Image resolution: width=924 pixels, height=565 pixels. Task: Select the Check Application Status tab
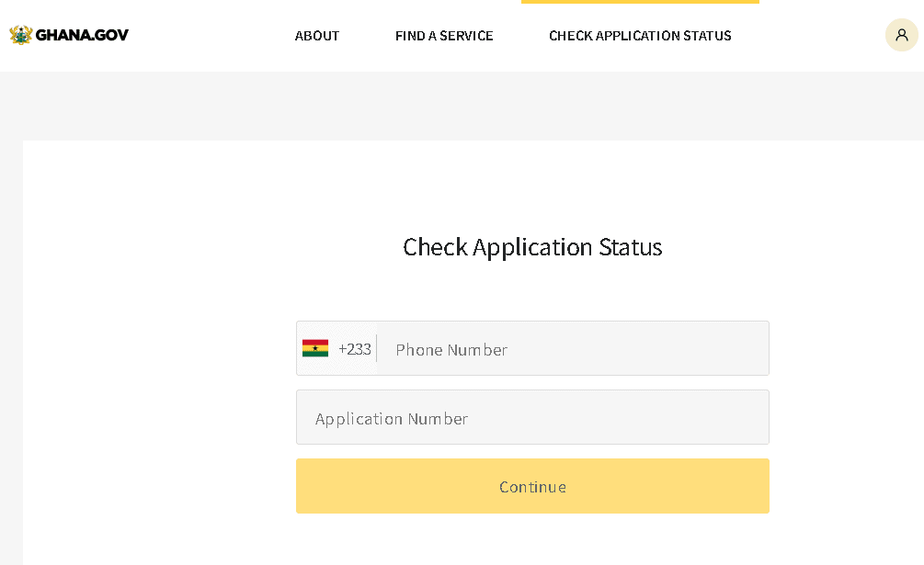pyautogui.click(x=640, y=36)
